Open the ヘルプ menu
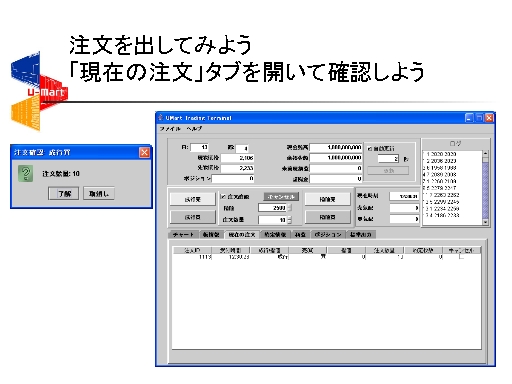512x384 pixels. [194, 129]
